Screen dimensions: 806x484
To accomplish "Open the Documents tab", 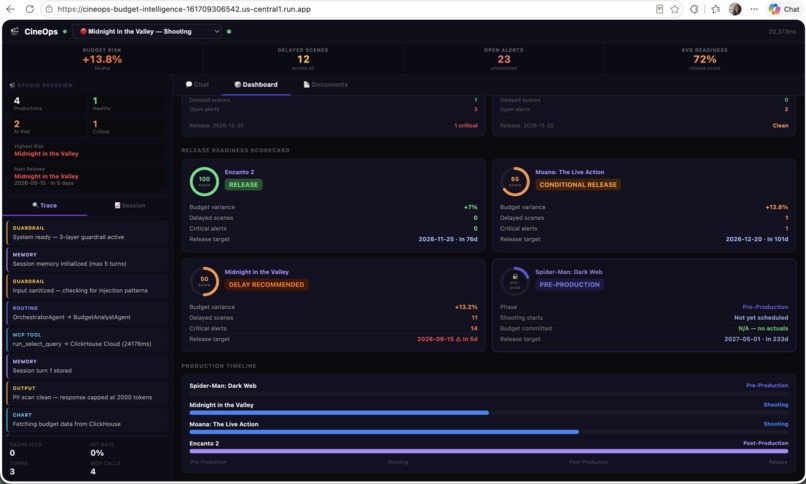I will pyautogui.click(x=325, y=85).
